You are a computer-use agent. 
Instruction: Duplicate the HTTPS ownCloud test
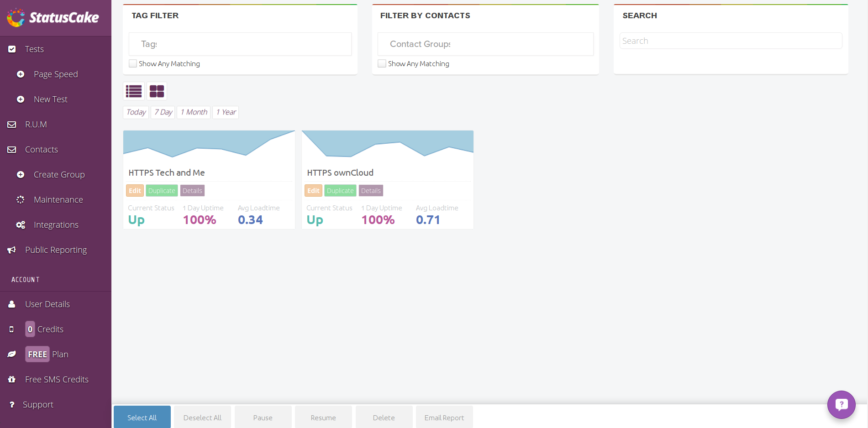340,191
